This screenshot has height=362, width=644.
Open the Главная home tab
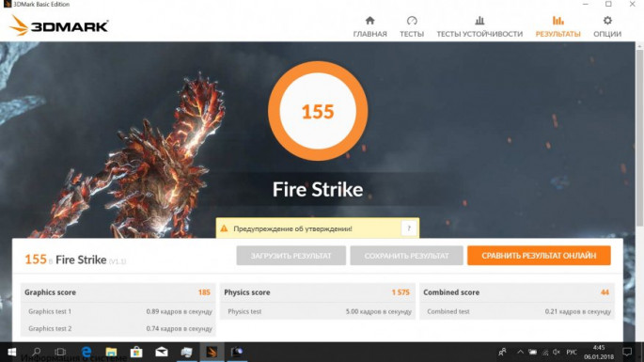369,26
